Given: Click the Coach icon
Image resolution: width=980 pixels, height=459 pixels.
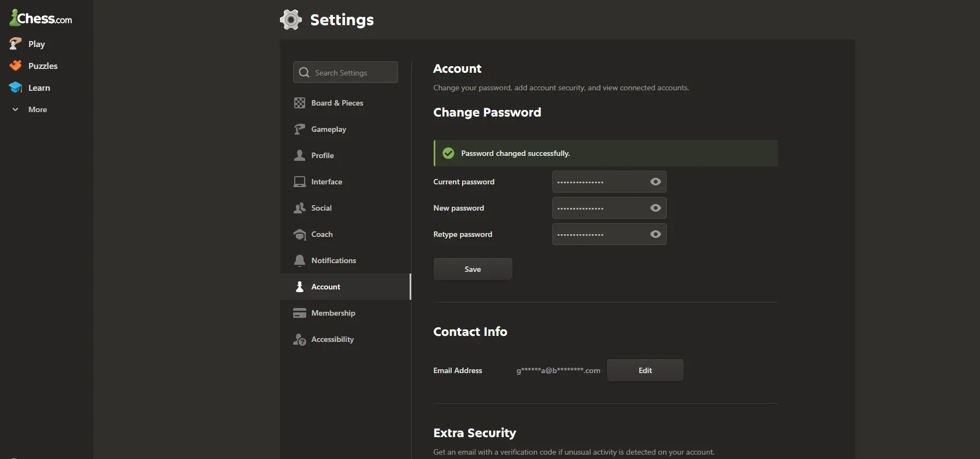Looking at the screenshot, I should (x=300, y=234).
